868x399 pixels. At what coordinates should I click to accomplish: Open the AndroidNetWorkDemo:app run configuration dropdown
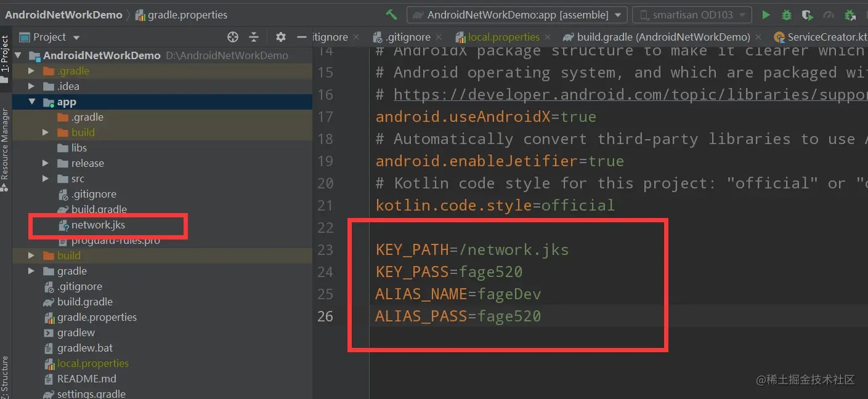[x=517, y=15]
